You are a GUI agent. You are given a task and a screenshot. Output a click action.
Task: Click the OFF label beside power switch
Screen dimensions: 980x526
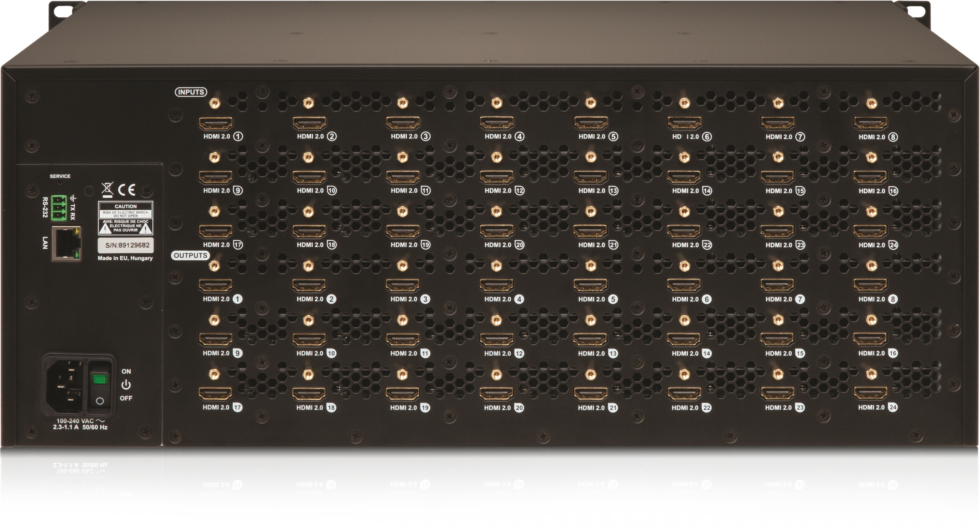pos(126,398)
